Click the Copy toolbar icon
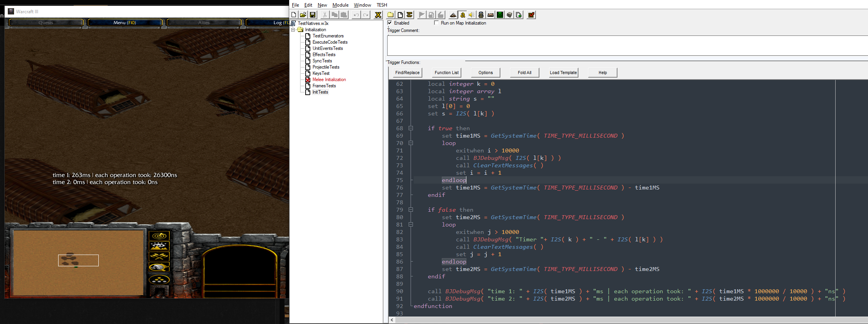 [334, 15]
